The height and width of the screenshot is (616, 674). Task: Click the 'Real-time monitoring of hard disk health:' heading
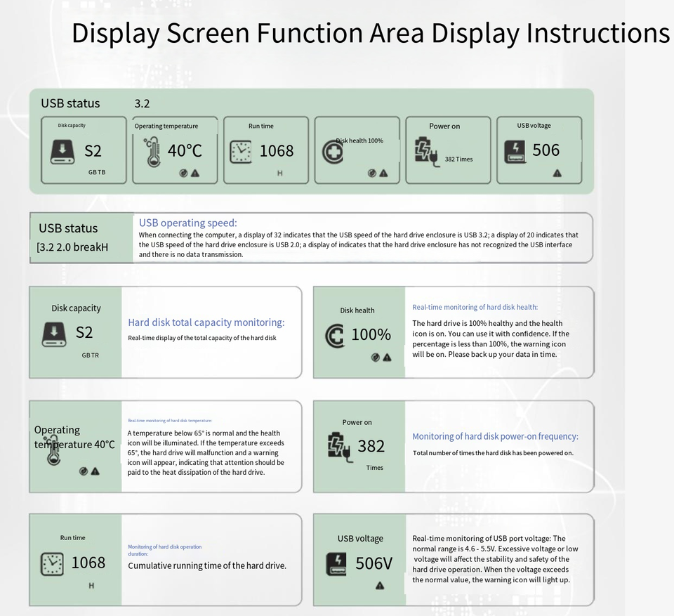[475, 307]
